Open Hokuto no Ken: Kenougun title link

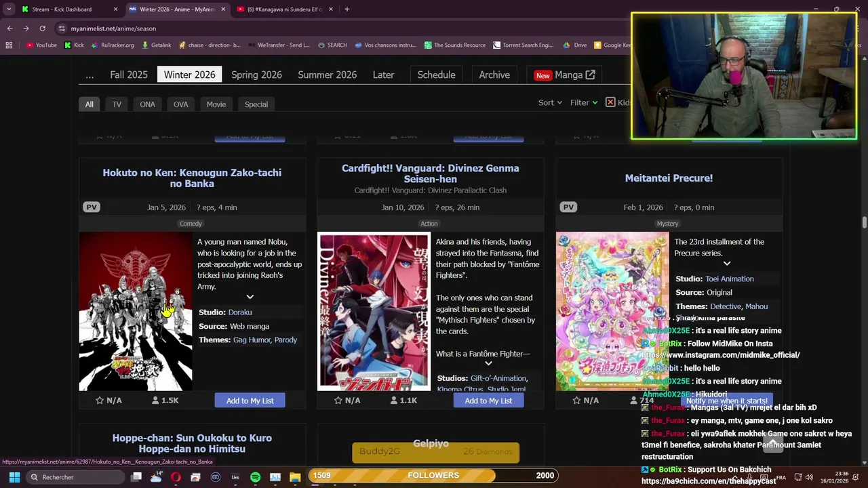(192, 178)
